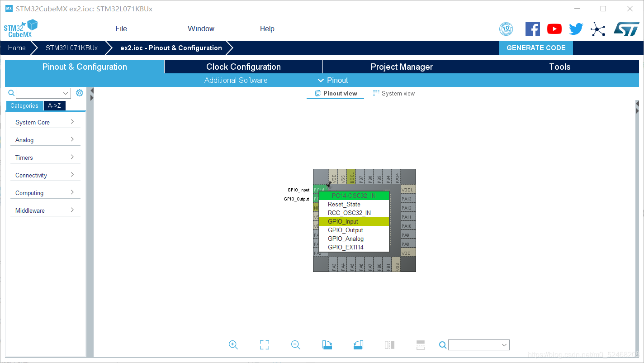Expand the Analog category
Screen dimensions: 644x363
[45, 140]
